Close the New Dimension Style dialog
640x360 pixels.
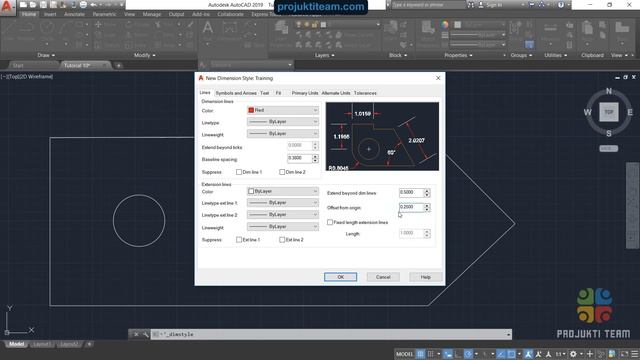point(438,78)
